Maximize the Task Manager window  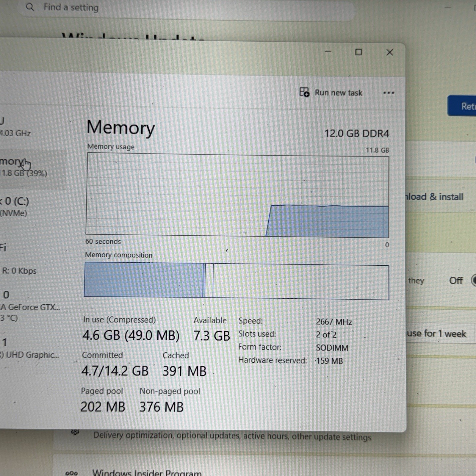pos(358,52)
